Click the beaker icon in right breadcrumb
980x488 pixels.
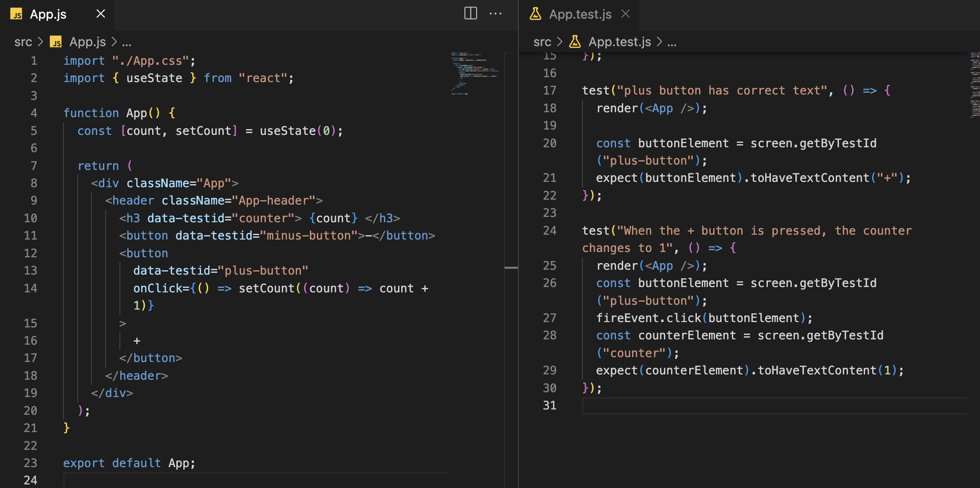[x=575, y=42]
